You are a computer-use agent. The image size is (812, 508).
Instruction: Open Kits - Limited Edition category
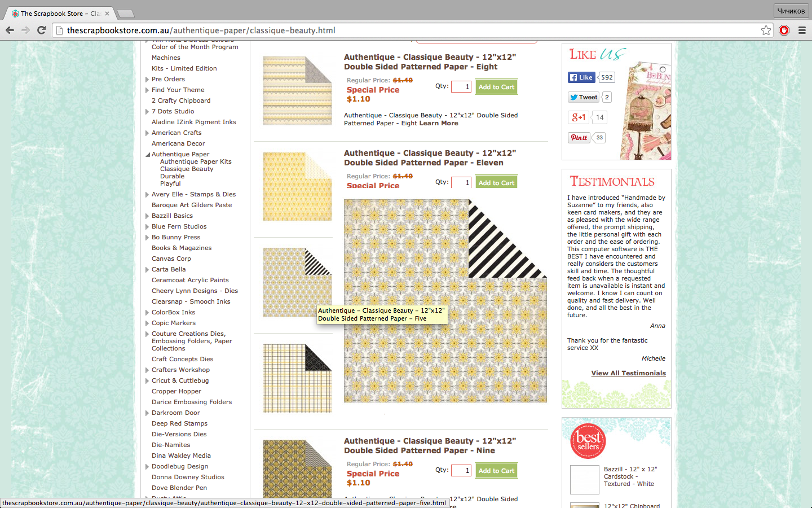(x=184, y=68)
